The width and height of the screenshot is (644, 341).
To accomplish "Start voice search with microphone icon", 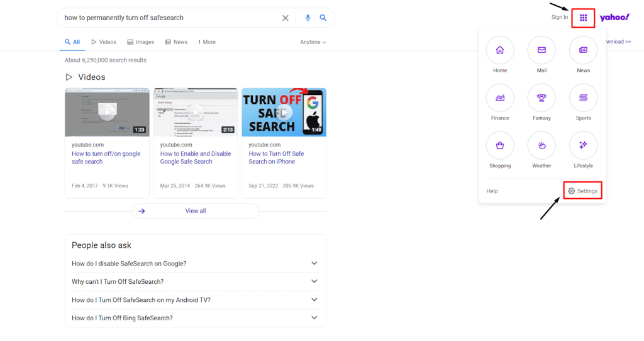I will [x=308, y=18].
